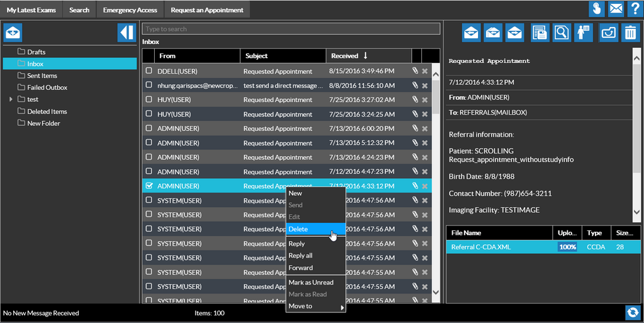Click the move to folder icon
Image resolution: width=644 pixels, height=323 pixels.
[608, 32]
